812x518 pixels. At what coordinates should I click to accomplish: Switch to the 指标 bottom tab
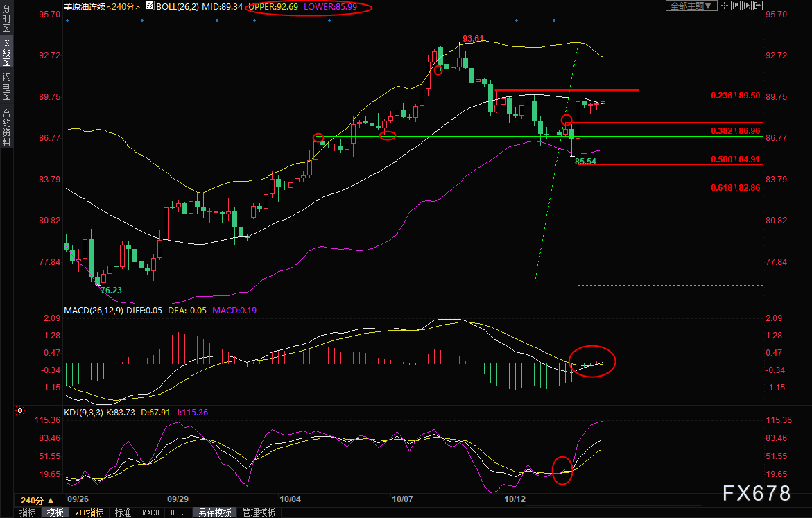[x=28, y=512]
